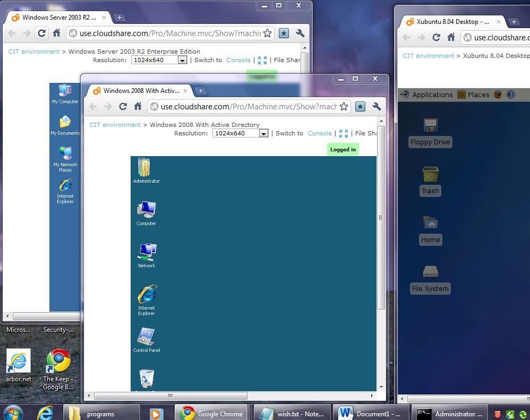Open new tab in Server 2003 Chrome window
This screenshot has width=530, height=420.
pos(119,18)
